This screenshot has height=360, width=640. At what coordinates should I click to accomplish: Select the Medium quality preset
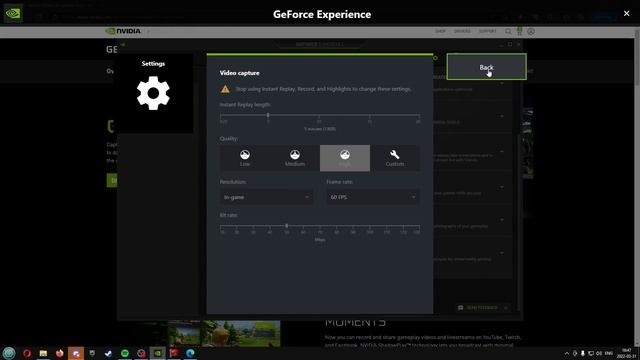295,158
